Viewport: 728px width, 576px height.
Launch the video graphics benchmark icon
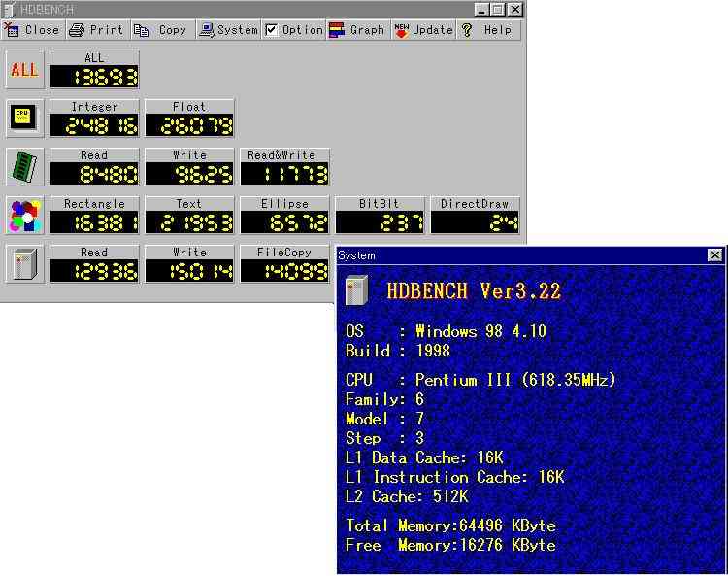pyautogui.click(x=24, y=216)
